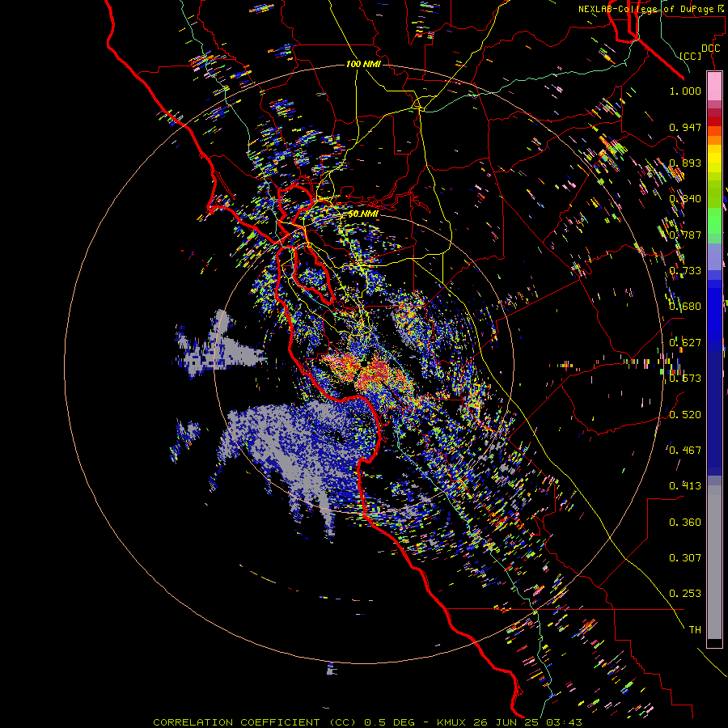The width and height of the screenshot is (728, 728).
Task: Click the 0.680 scale value
Action: click(685, 307)
